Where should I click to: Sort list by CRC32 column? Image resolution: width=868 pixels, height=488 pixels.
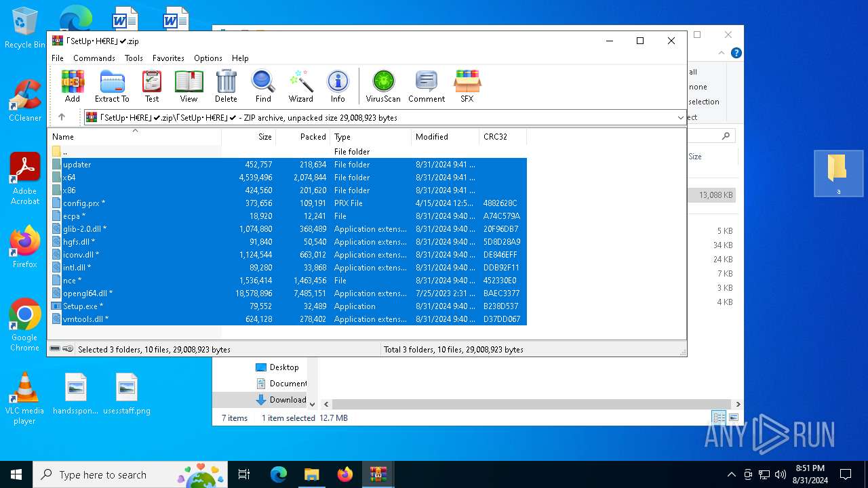[503, 137]
